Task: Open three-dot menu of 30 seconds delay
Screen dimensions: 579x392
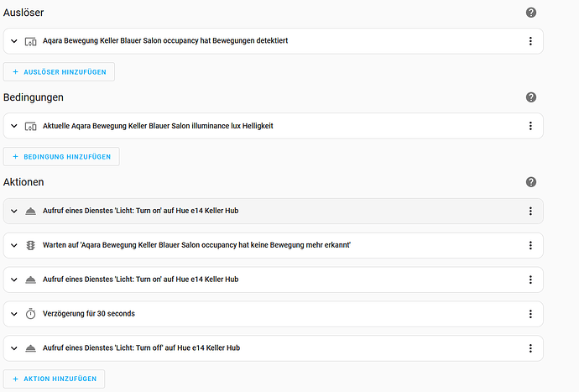Action: coord(530,314)
